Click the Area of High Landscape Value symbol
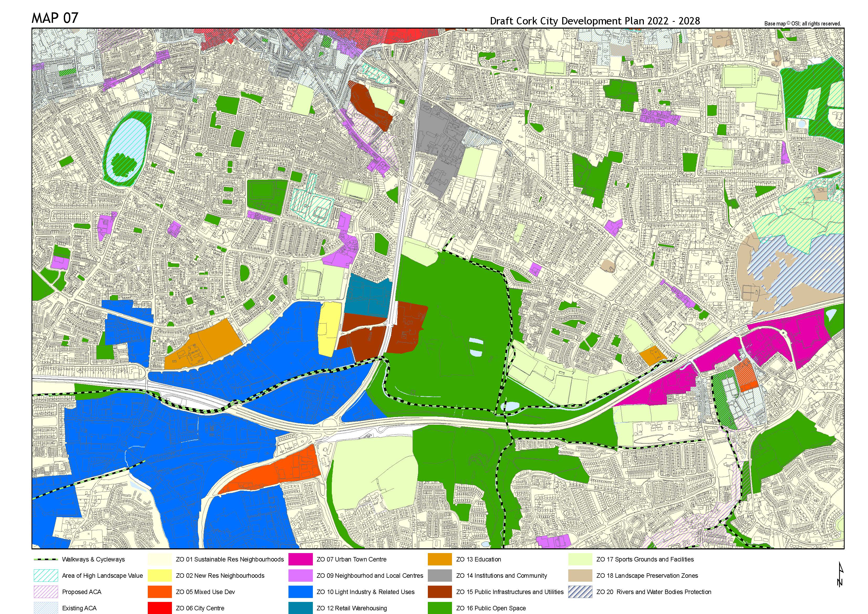This screenshot has height=614, width=868. pyautogui.click(x=45, y=575)
